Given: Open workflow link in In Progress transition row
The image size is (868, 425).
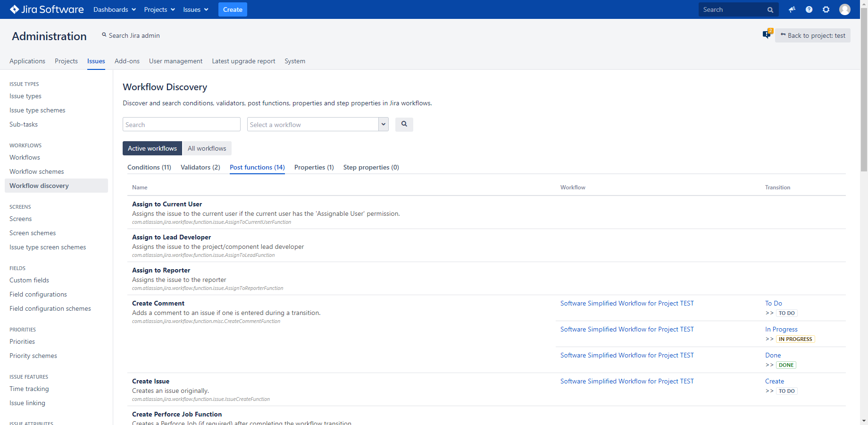Looking at the screenshot, I should 627,329.
